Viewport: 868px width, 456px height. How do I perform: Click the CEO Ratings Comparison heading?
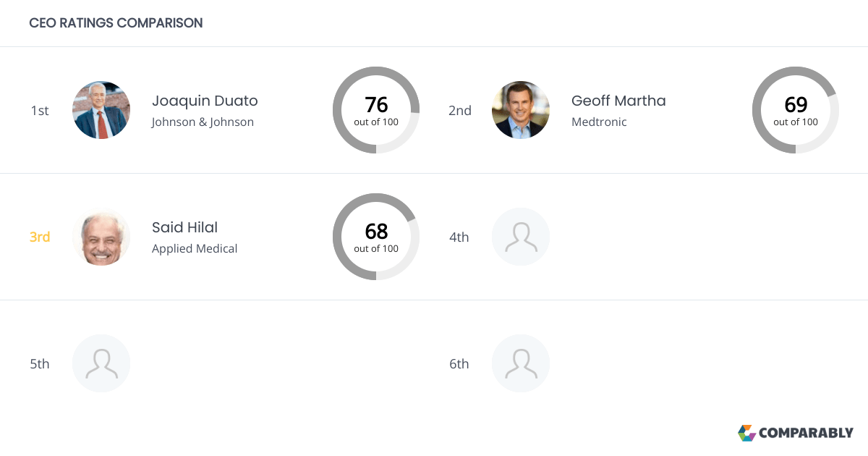(x=116, y=23)
